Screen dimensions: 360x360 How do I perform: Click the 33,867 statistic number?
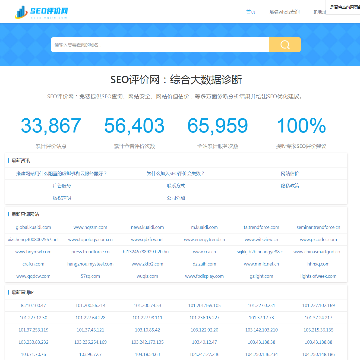coord(51,126)
